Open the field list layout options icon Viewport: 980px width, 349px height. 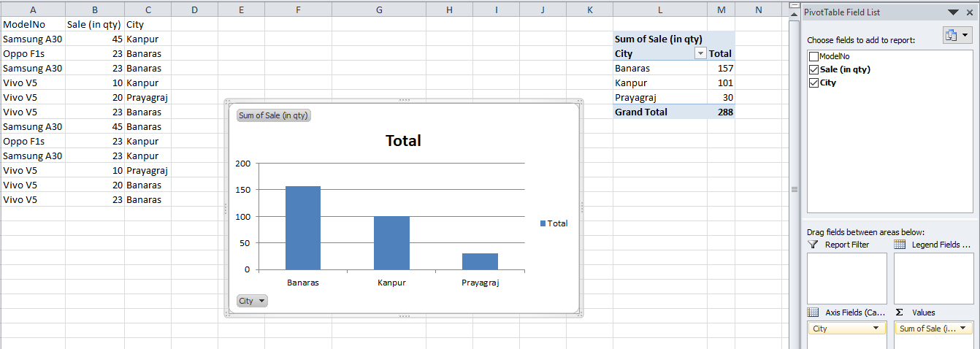pyautogui.click(x=957, y=35)
